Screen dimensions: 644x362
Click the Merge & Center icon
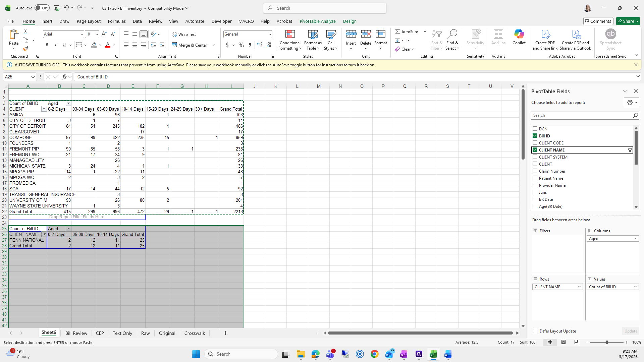[174, 45]
